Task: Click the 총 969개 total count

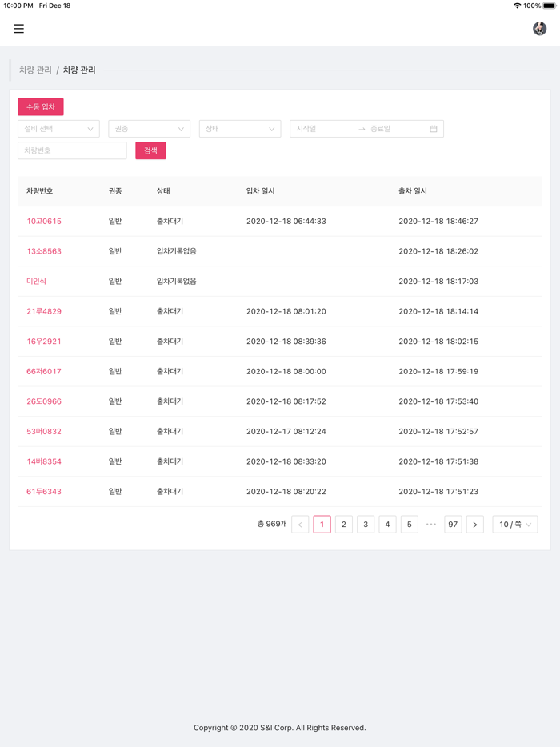Action: (272, 524)
